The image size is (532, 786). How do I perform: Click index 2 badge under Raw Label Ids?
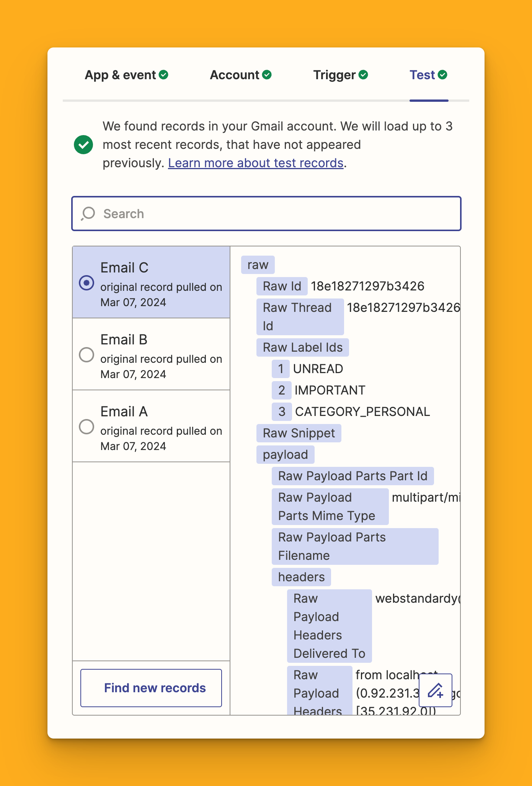point(281,390)
